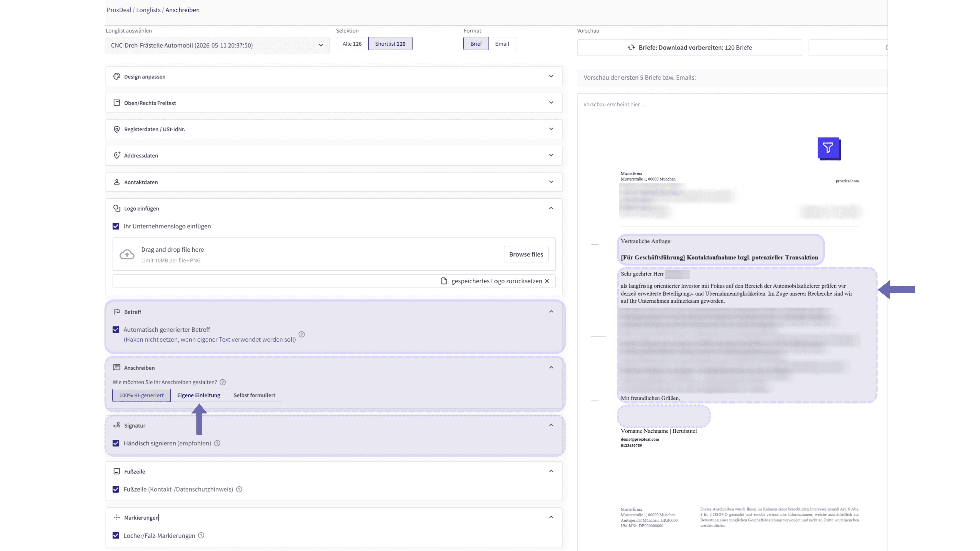This screenshot has height=551, width=980.
Task: Click Briefe: Download vorbereiten button
Action: tap(689, 47)
